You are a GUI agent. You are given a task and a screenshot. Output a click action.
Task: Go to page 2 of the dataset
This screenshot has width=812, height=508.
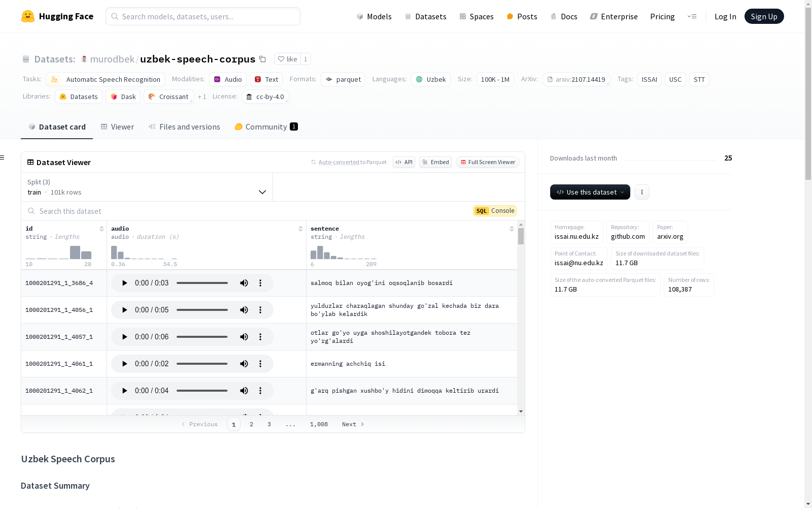251,424
